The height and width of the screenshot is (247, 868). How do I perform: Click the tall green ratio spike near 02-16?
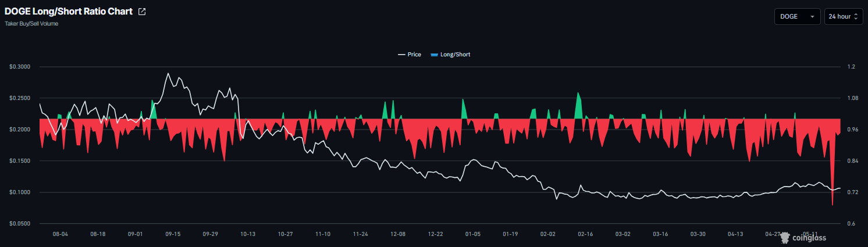tap(578, 94)
